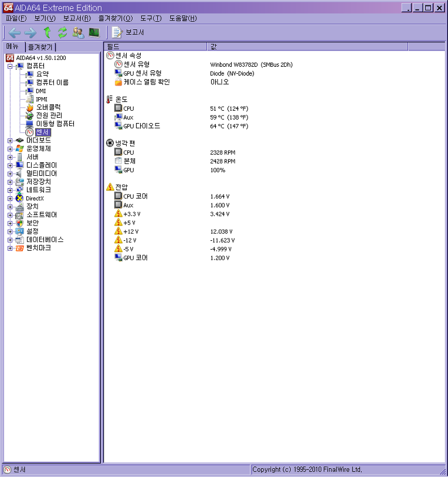The height and width of the screenshot is (477, 448).
Task: Click the warning icon beside 전압
Action: click(110, 187)
